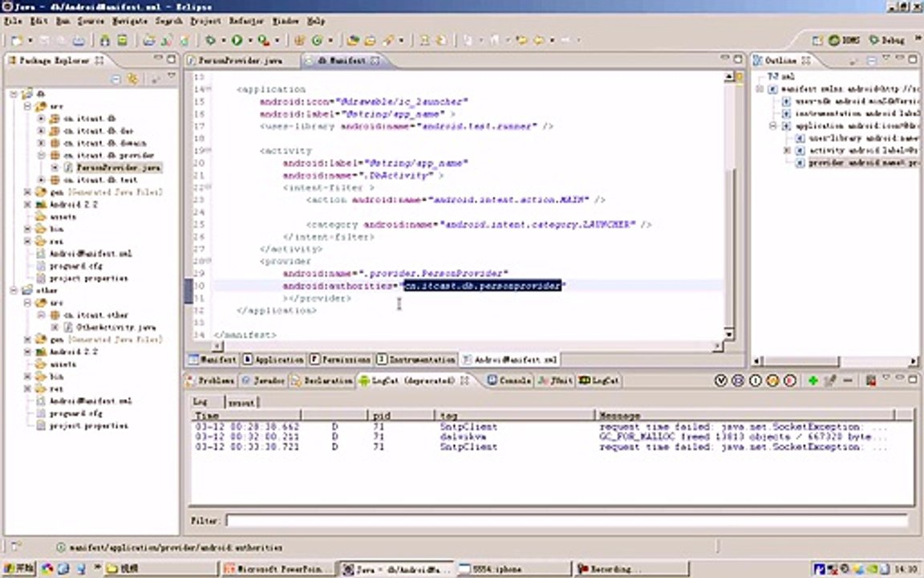The image size is (924, 578).
Task: Click the Open Type icon in toolbar
Action: pyautogui.click(x=353, y=40)
